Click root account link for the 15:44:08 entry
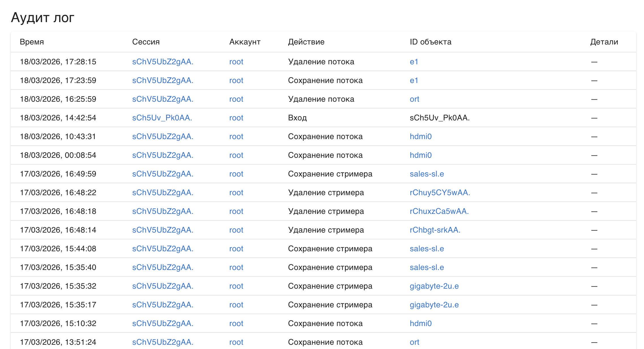This screenshot has width=644, height=349. (236, 248)
